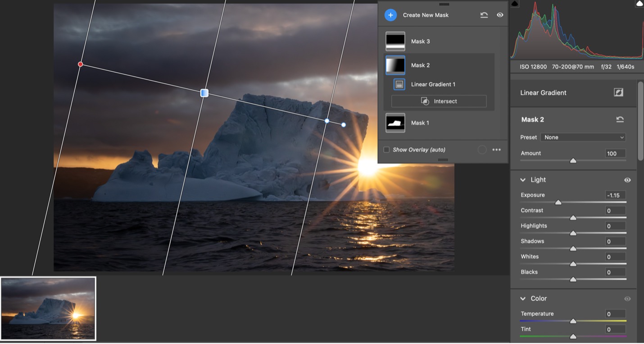Toggle the eye icon in masks panel header
The width and height of the screenshot is (644, 344).
[x=500, y=15]
